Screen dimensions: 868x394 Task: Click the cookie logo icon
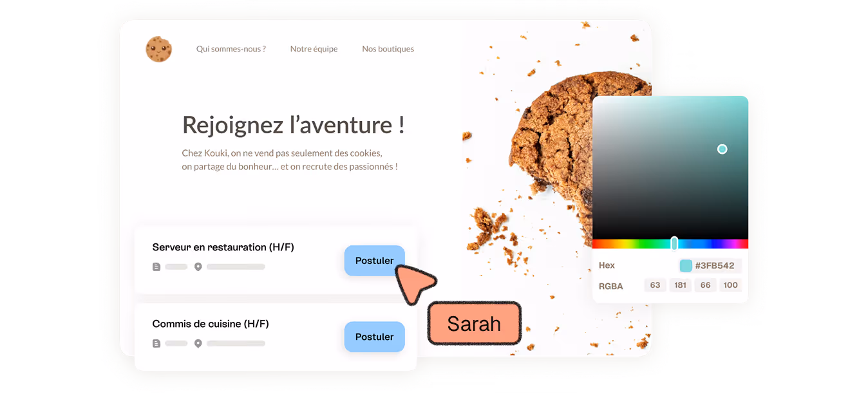pyautogui.click(x=158, y=49)
